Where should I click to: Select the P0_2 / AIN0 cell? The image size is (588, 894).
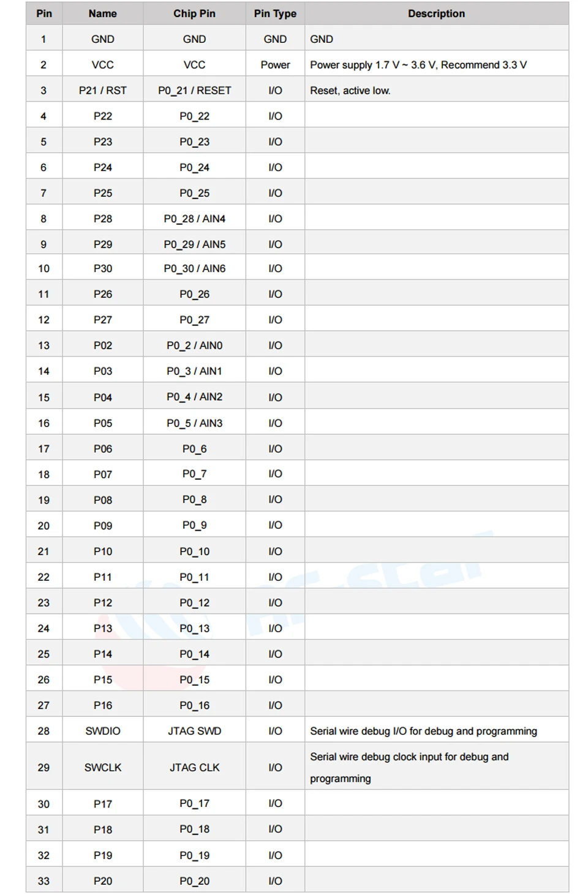[x=194, y=345]
